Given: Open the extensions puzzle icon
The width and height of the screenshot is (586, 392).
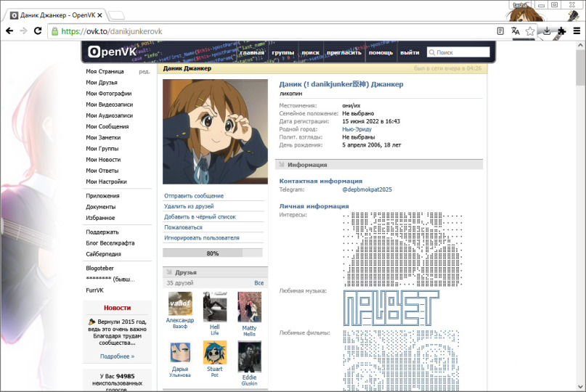Looking at the screenshot, I should [562, 31].
